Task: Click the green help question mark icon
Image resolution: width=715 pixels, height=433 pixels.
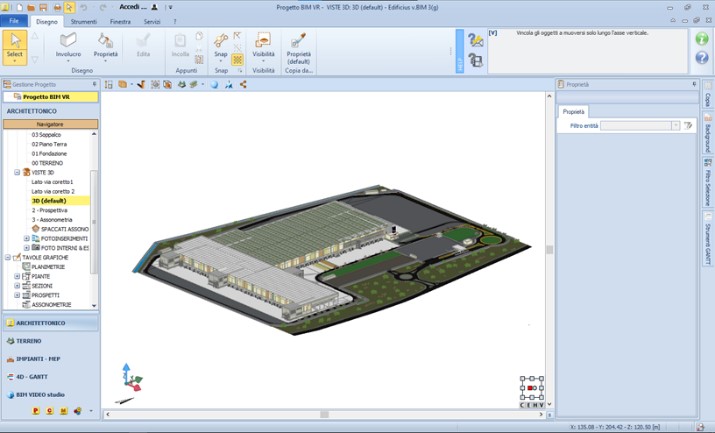Action: click(701, 58)
